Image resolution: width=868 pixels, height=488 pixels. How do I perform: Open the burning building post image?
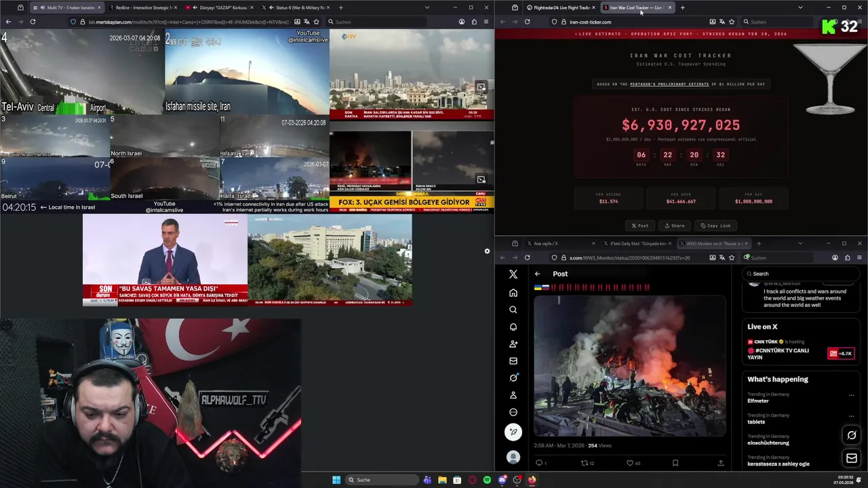(x=630, y=367)
